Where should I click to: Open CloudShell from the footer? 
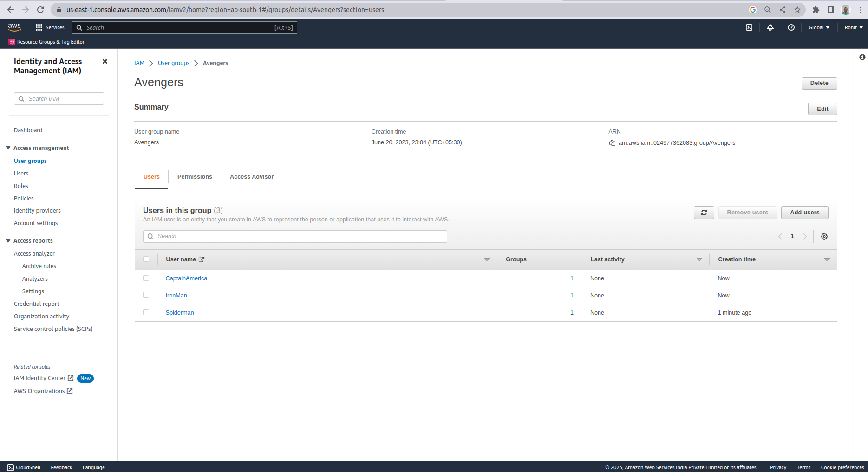tap(24, 467)
